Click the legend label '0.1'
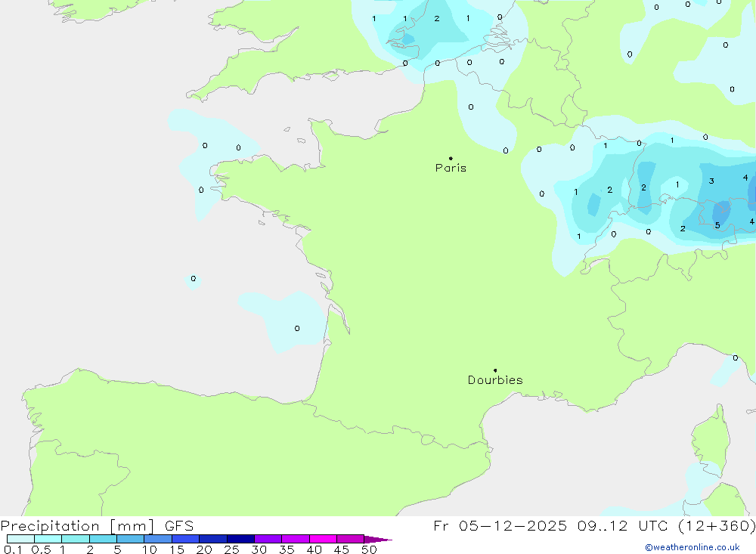This screenshot has height=554, width=756. pyautogui.click(x=13, y=549)
